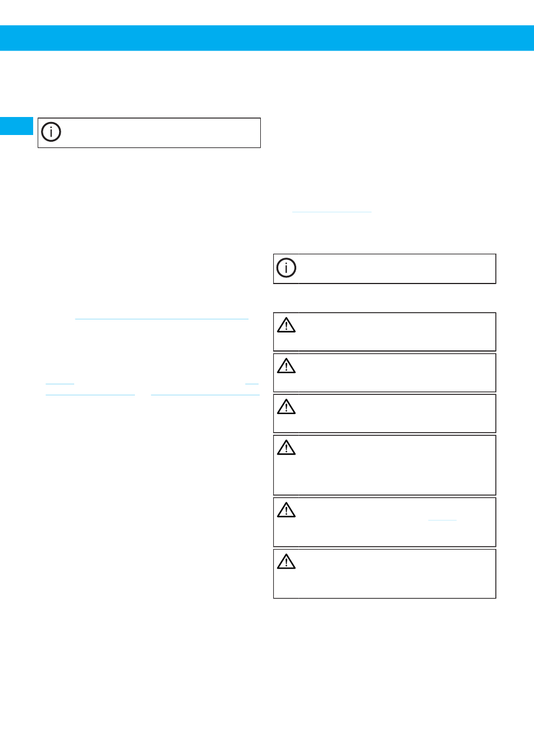The height and width of the screenshot is (756, 534).
Task: Click inside the last warning box body
Action: 384,574
